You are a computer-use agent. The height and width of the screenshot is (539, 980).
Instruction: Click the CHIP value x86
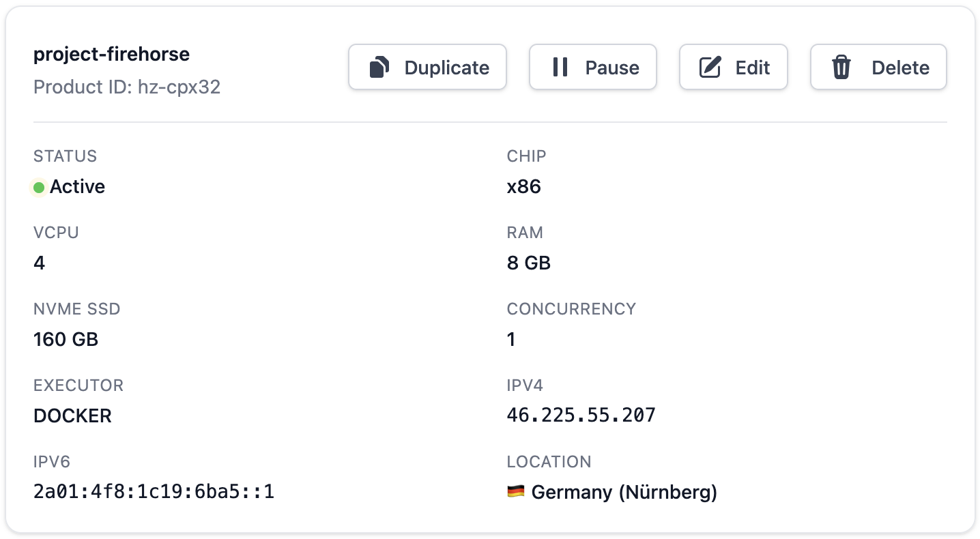click(523, 186)
